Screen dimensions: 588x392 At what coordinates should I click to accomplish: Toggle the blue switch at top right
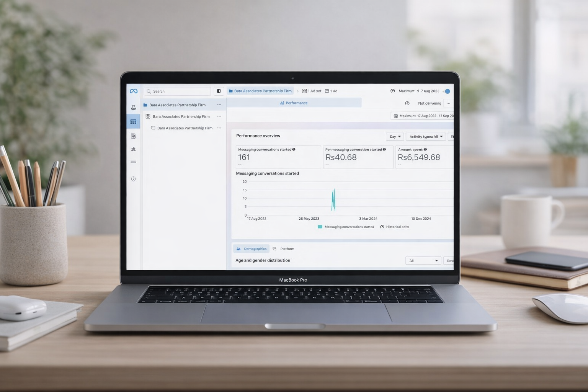(447, 91)
